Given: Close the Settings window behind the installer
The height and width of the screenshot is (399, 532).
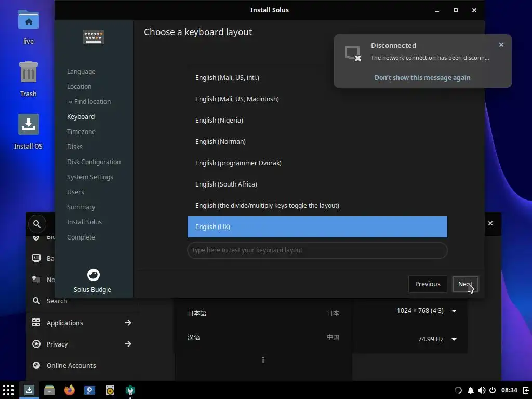Looking at the screenshot, I should point(490,223).
